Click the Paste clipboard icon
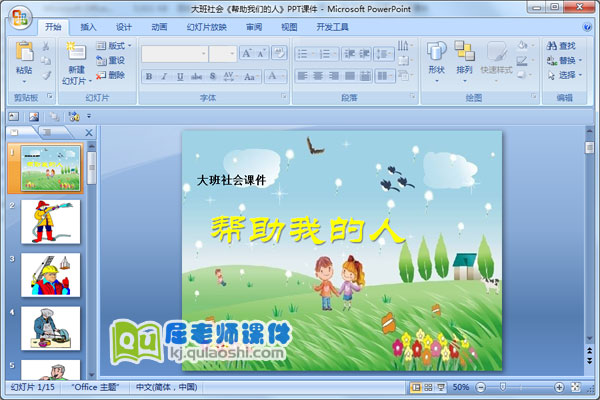 coord(24,51)
